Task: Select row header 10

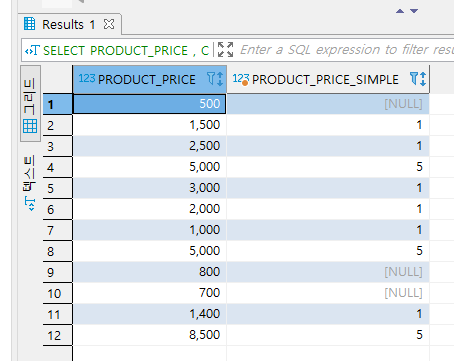Action: 58,293
